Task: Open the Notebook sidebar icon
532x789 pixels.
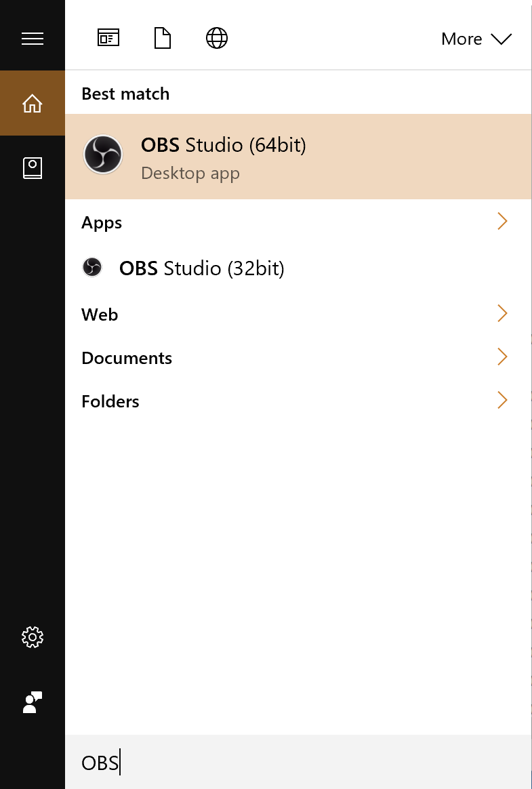Action: point(33,168)
